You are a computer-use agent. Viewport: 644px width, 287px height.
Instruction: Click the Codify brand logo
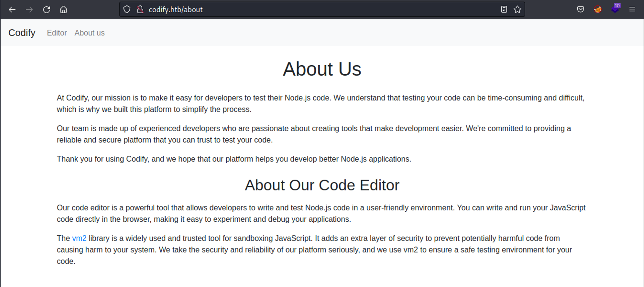pos(22,33)
